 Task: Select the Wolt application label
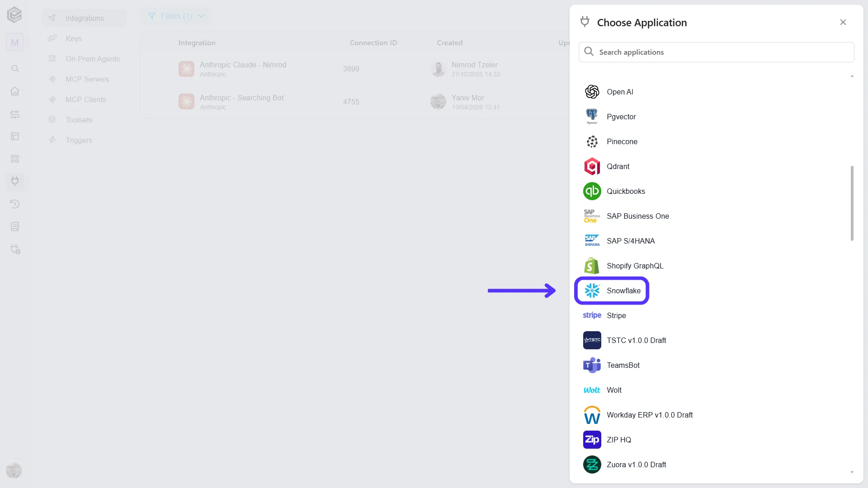click(x=614, y=390)
